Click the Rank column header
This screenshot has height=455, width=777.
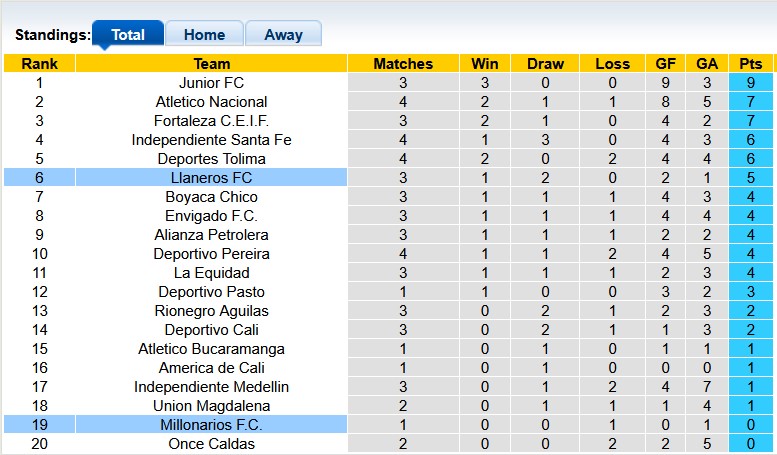click(39, 64)
